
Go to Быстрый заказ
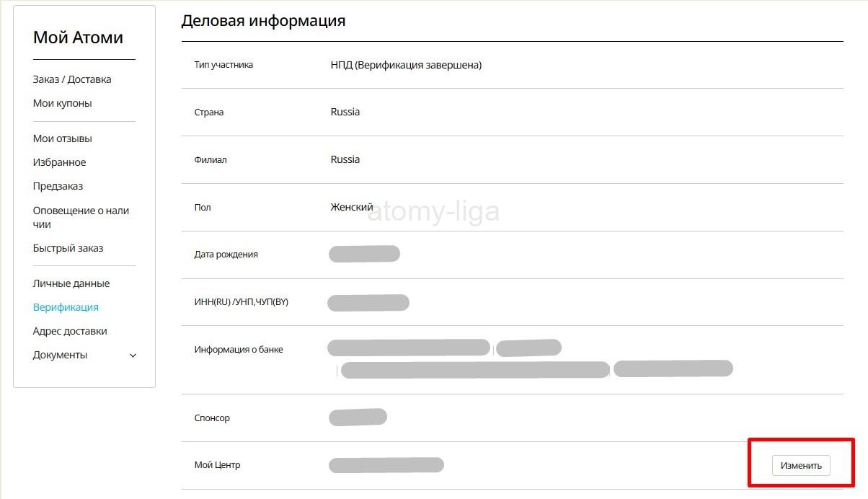pos(68,248)
